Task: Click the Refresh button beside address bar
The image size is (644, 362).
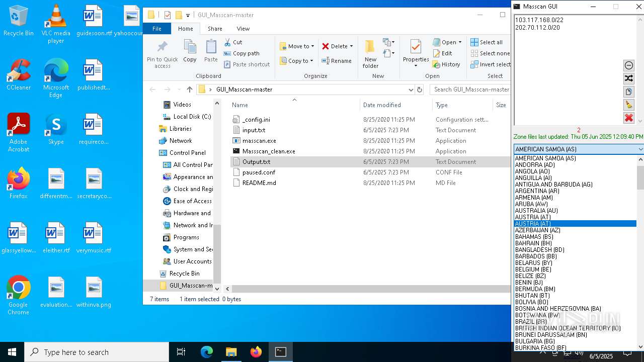Action: point(420,89)
